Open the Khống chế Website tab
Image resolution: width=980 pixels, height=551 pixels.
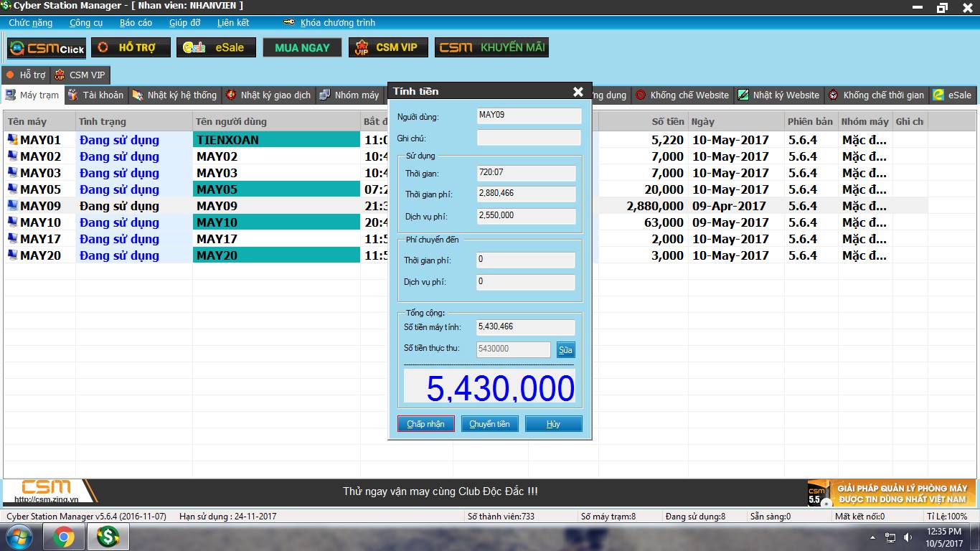(x=682, y=95)
